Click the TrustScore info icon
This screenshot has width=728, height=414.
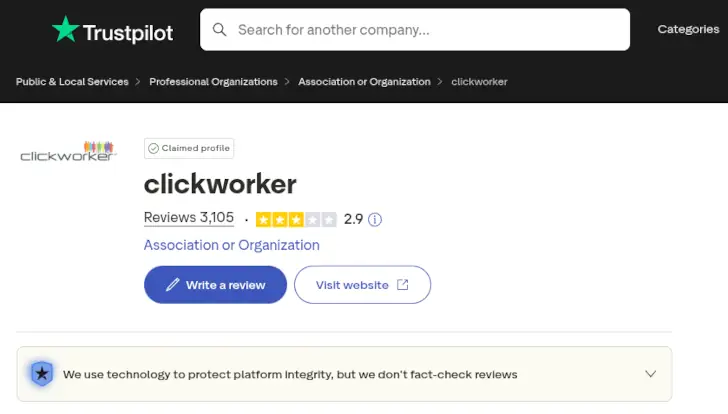[375, 220]
